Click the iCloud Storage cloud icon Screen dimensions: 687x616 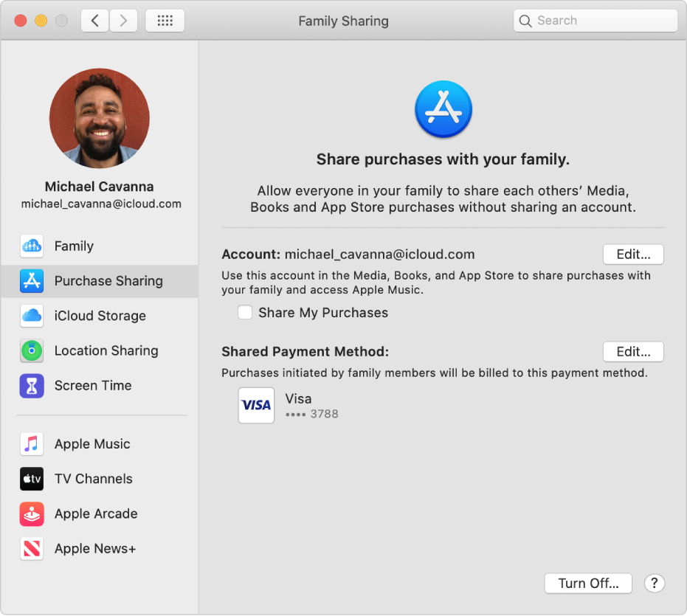pos(32,316)
